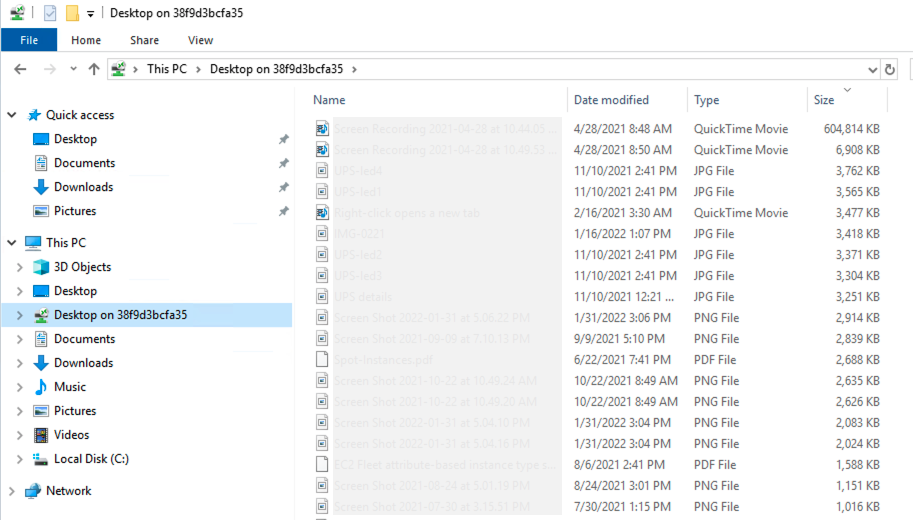Go back using the Back arrow
The image size is (913, 520).
pos(21,69)
